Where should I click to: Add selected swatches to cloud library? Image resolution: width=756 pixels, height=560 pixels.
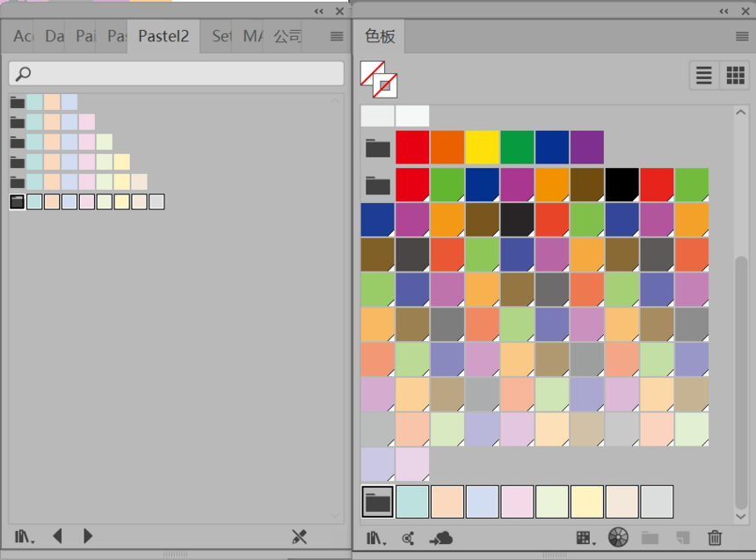click(x=441, y=538)
